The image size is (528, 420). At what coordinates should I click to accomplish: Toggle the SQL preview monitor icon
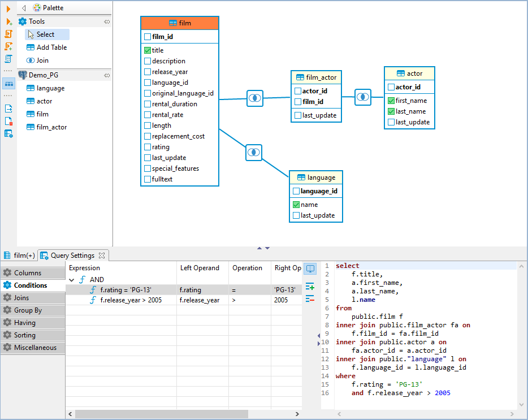click(x=310, y=269)
